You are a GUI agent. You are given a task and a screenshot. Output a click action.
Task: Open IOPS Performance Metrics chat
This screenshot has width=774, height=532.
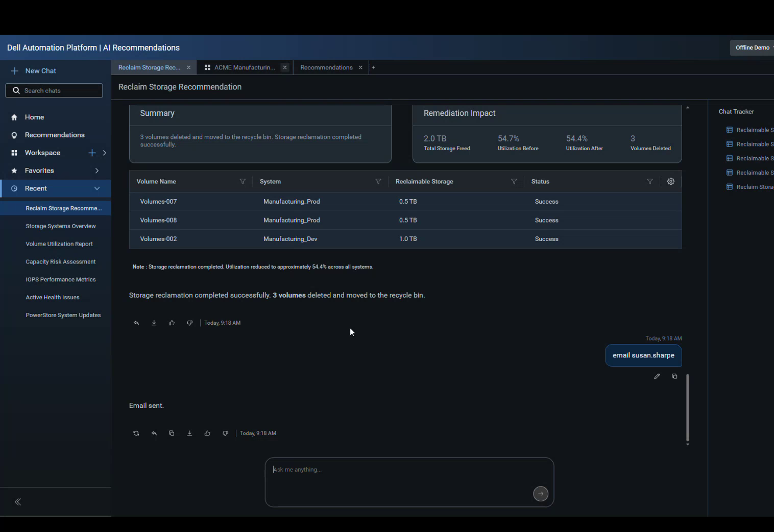(x=61, y=280)
